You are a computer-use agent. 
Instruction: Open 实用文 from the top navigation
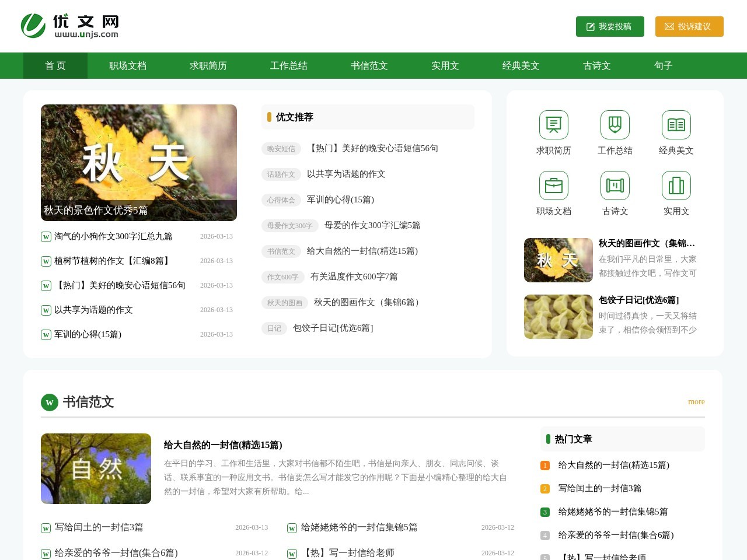445,66
